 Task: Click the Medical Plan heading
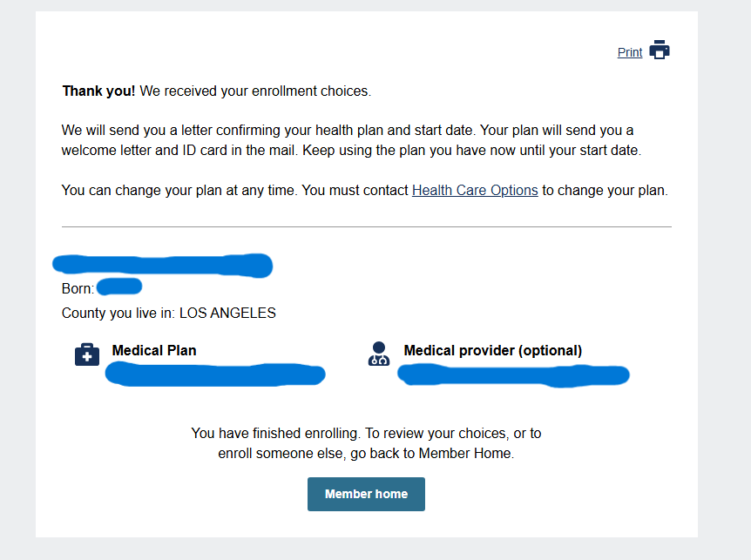(x=154, y=350)
